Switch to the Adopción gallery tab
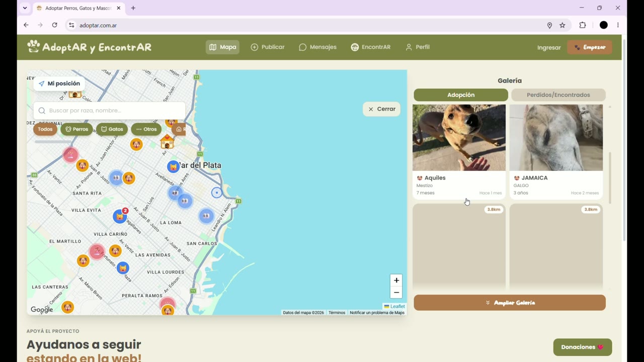Image resolution: width=644 pixels, height=362 pixels. tap(461, 95)
